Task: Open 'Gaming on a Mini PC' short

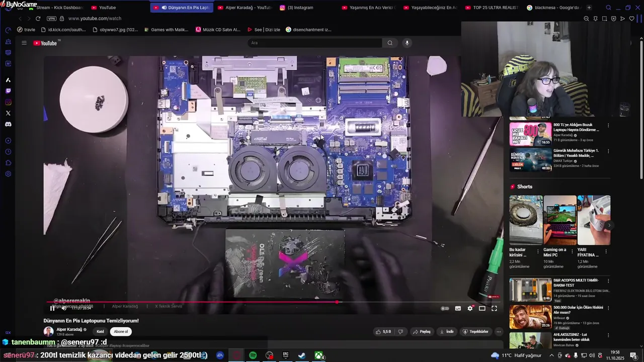Action: click(x=560, y=220)
